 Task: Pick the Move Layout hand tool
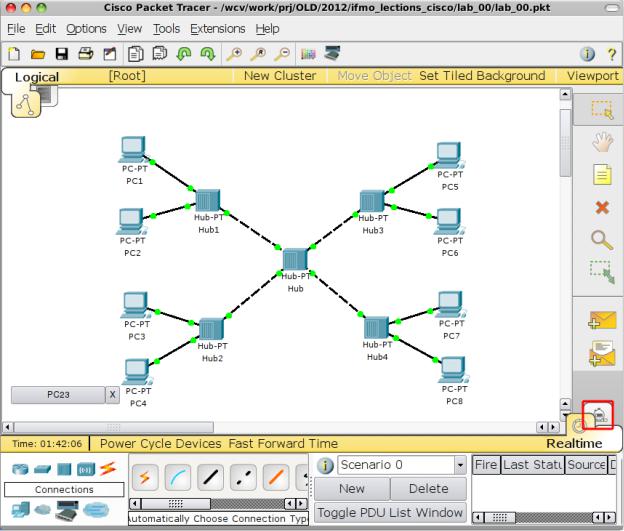[x=602, y=142]
